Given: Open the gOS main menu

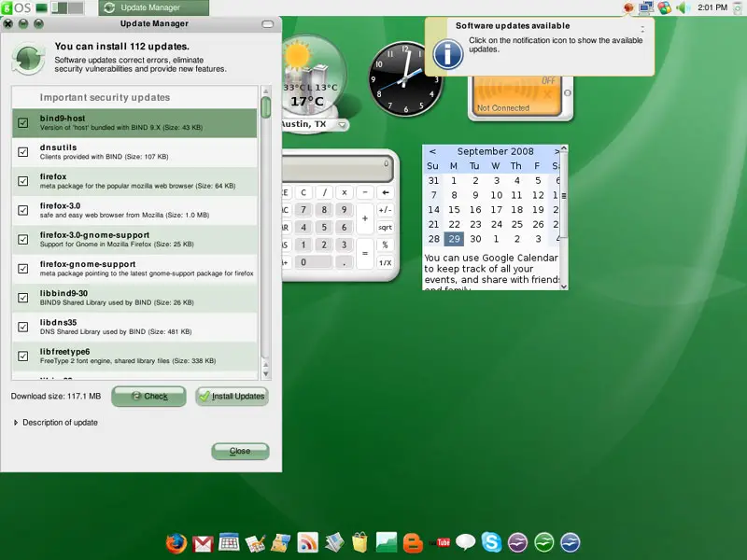Looking at the screenshot, I should click(16, 7).
